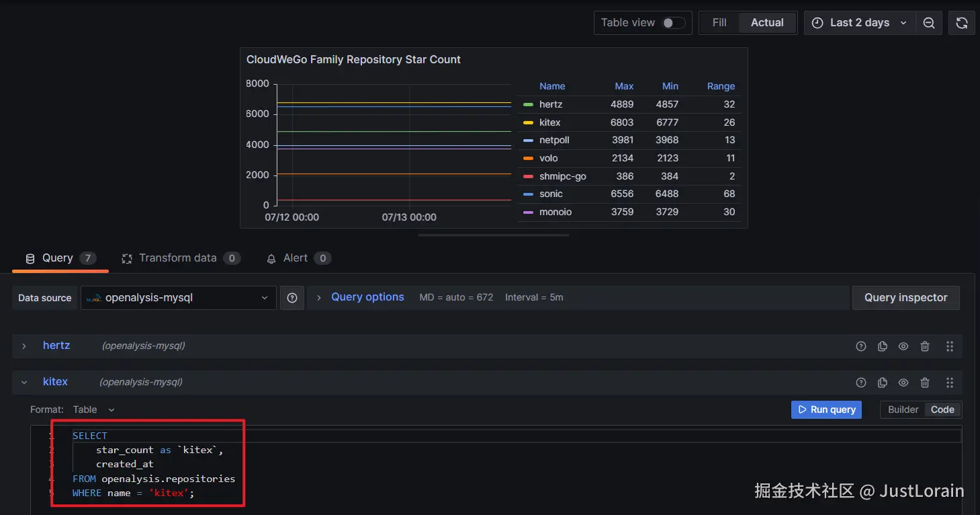Collapse the kitex query row

(24, 382)
